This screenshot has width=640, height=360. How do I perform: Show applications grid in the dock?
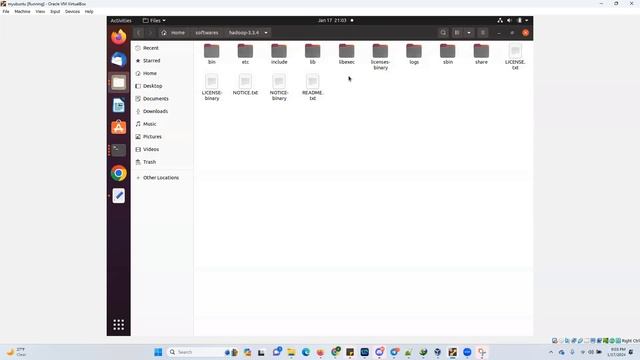(119, 324)
